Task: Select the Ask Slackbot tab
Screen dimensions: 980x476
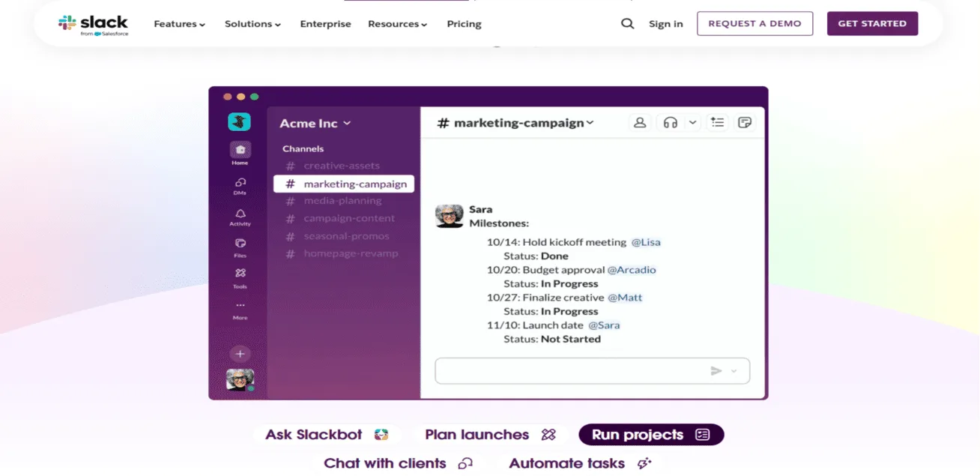Action: coord(327,435)
